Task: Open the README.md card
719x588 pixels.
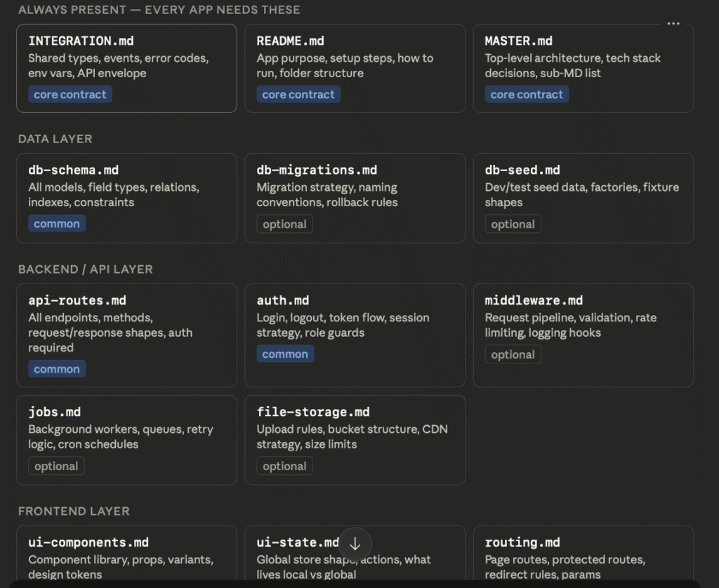Action: tap(355, 68)
